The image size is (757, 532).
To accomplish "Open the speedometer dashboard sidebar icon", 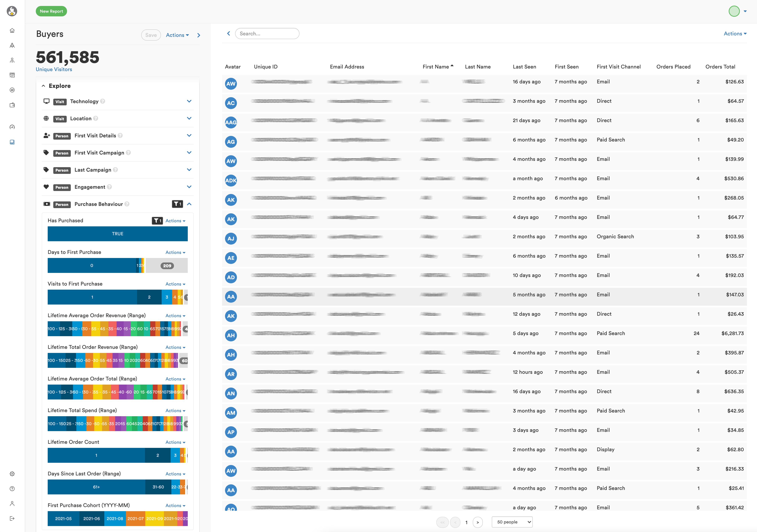I will pos(12,127).
